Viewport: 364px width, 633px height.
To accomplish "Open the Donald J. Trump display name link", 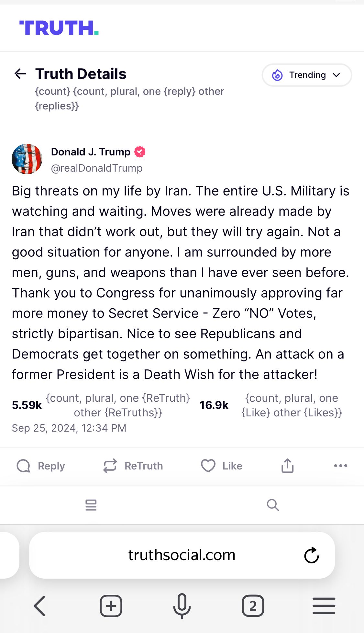I will 91,152.
